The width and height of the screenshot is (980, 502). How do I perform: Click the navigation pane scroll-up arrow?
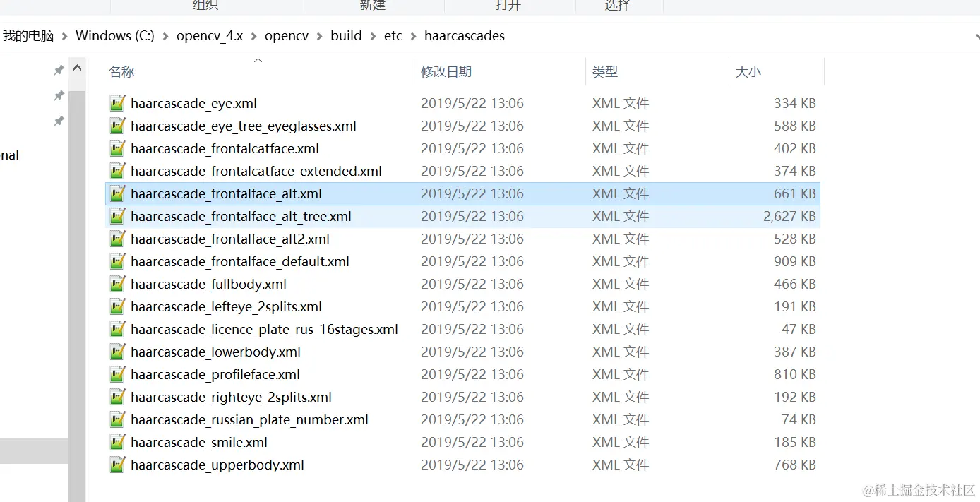pos(77,68)
